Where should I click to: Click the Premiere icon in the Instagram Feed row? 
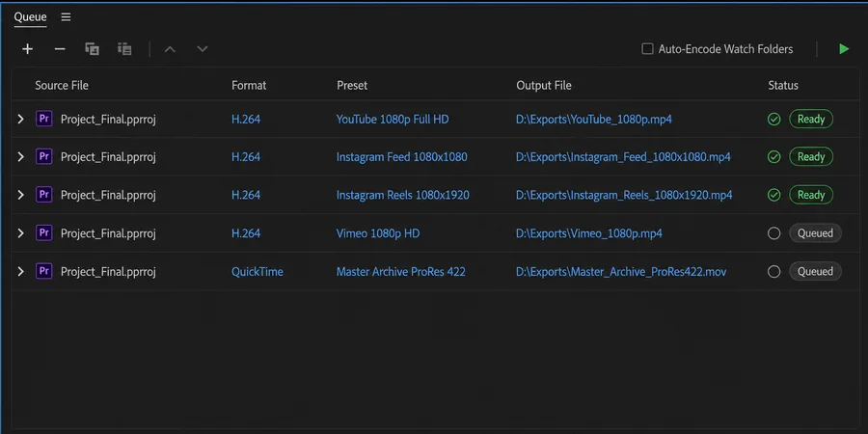pos(44,157)
